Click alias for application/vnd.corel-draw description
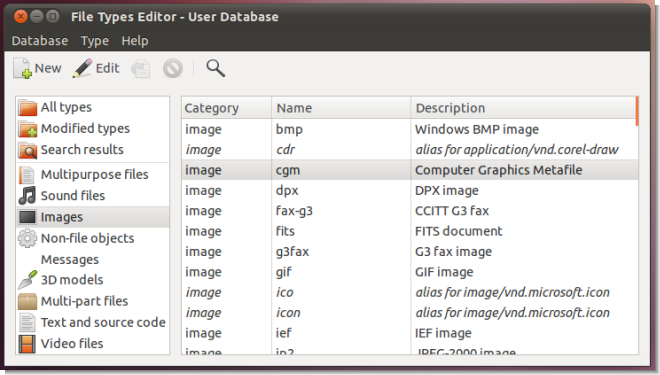This screenshot has height=375, width=660. point(517,149)
